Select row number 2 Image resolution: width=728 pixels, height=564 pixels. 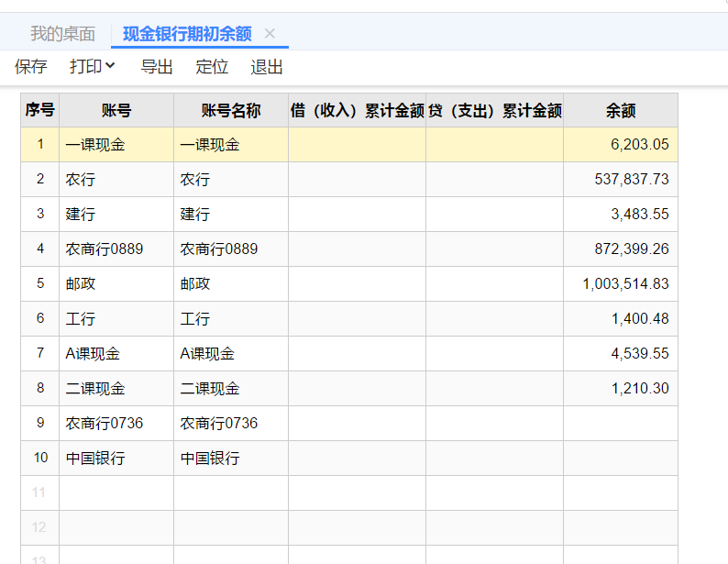tap(40, 179)
